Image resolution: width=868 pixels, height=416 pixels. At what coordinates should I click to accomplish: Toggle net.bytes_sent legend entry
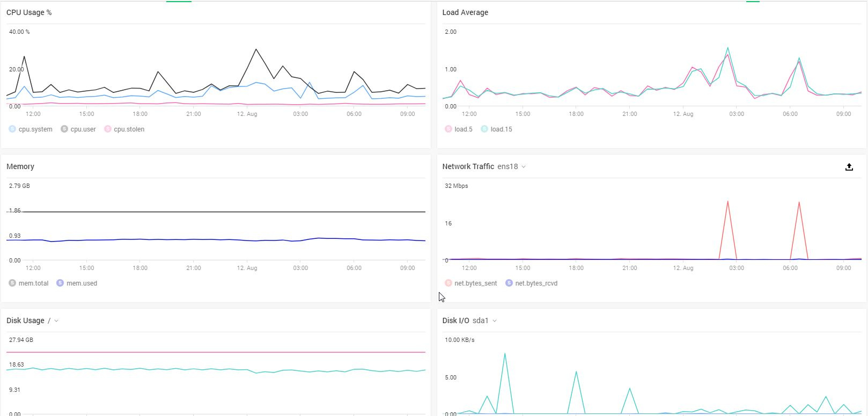[471, 283]
